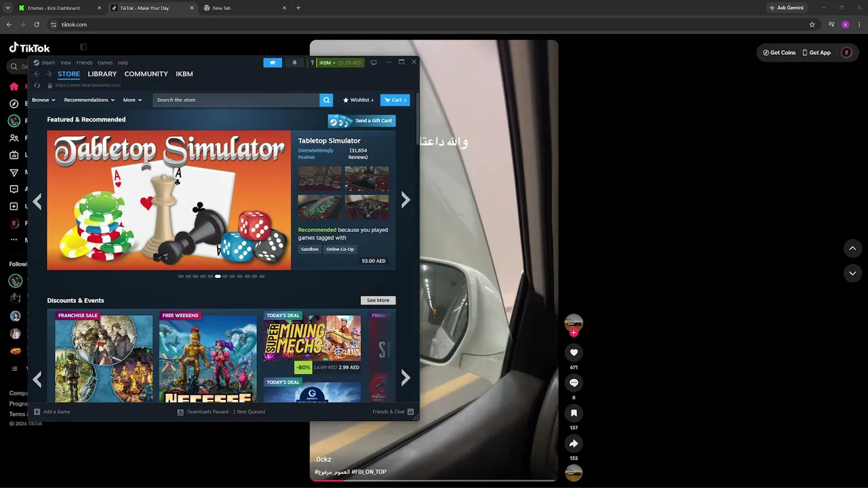Open the Chrome media controls icon
The image size is (868, 488).
831,24
